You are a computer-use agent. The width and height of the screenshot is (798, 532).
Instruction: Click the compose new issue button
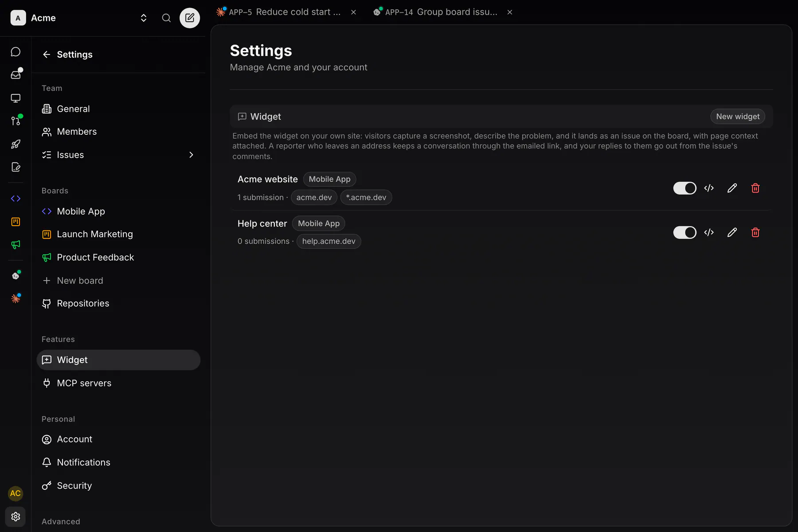point(190,18)
